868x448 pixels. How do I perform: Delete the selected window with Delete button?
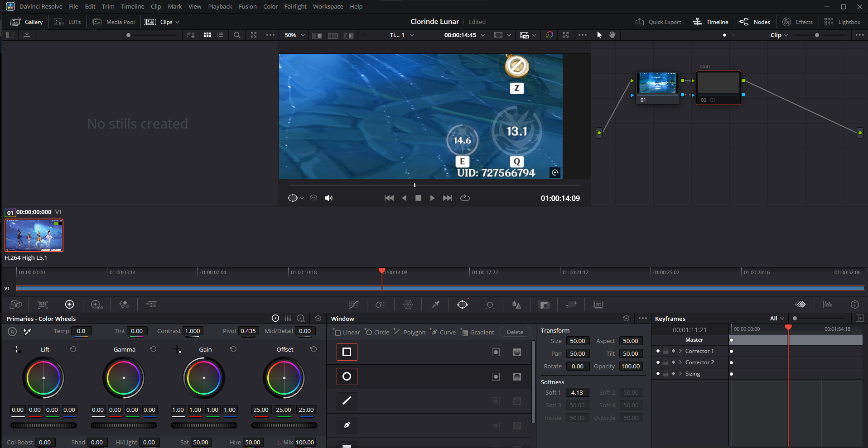pyautogui.click(x=515, y=332)
